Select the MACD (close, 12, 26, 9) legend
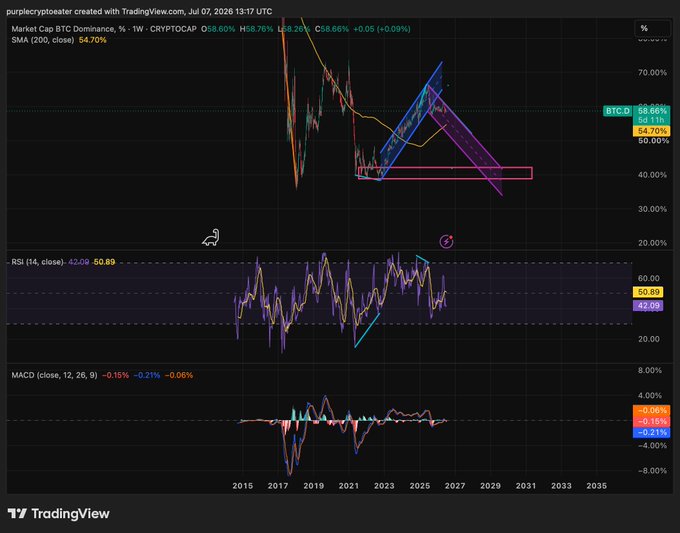The width and height of the screenshot is (680, 533). coord(54,375)
